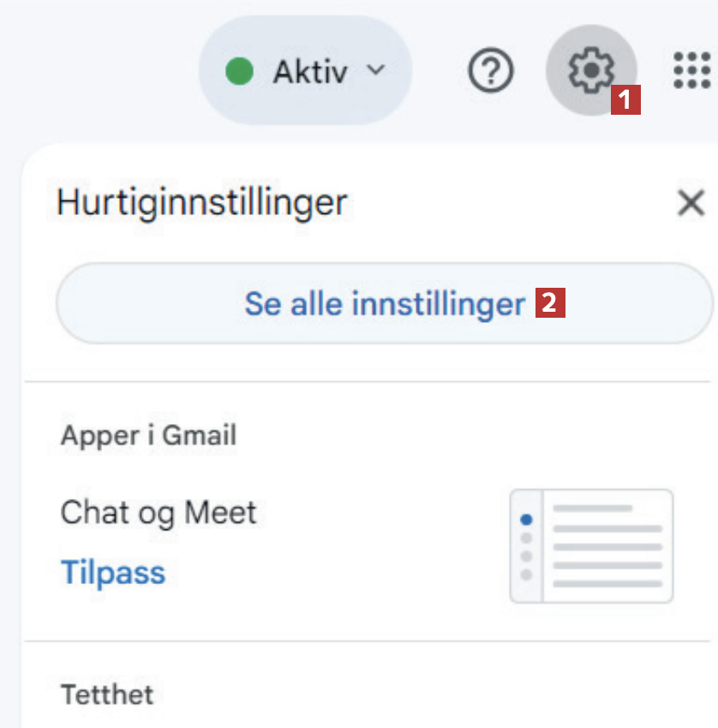Click the grey dots in layout preview sidebar
718x728 pixels.
(x=526, y=556)
